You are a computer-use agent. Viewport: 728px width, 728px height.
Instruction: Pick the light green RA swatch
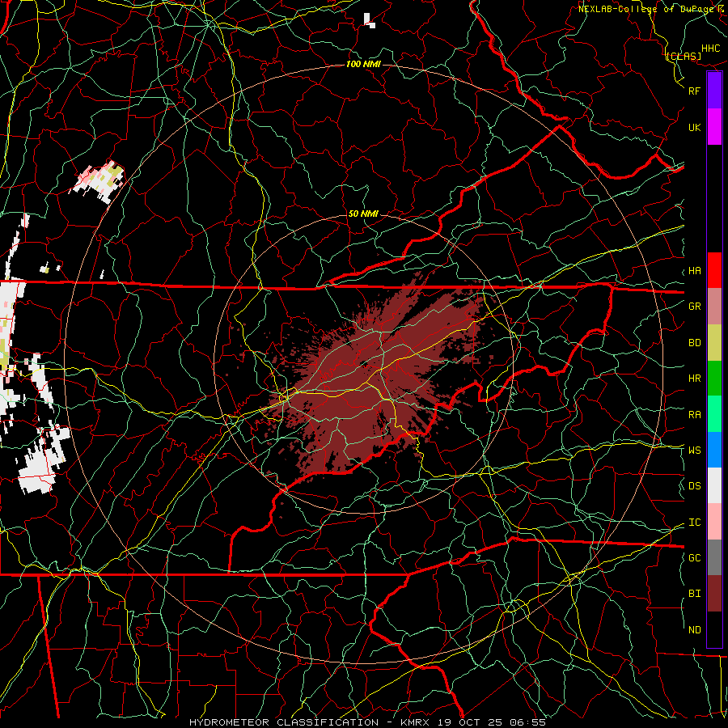714,414
